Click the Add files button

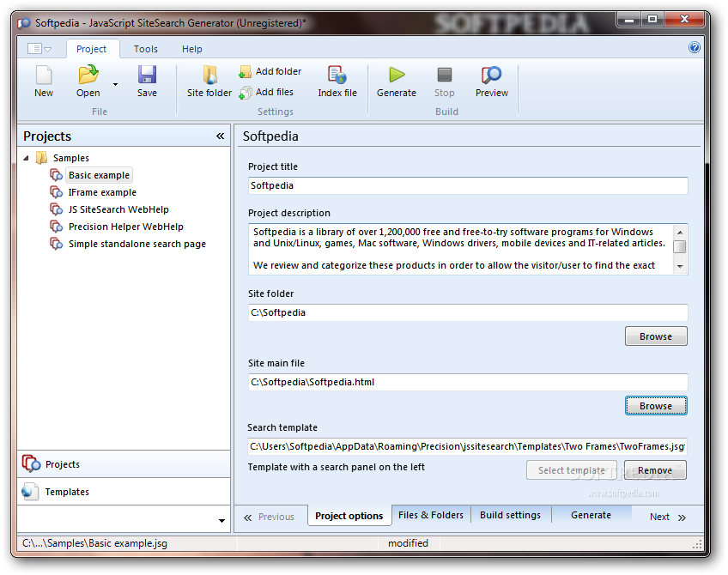266,92
